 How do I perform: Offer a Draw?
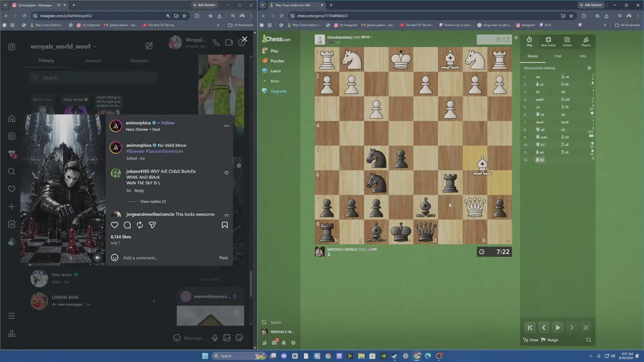(531, 340)
